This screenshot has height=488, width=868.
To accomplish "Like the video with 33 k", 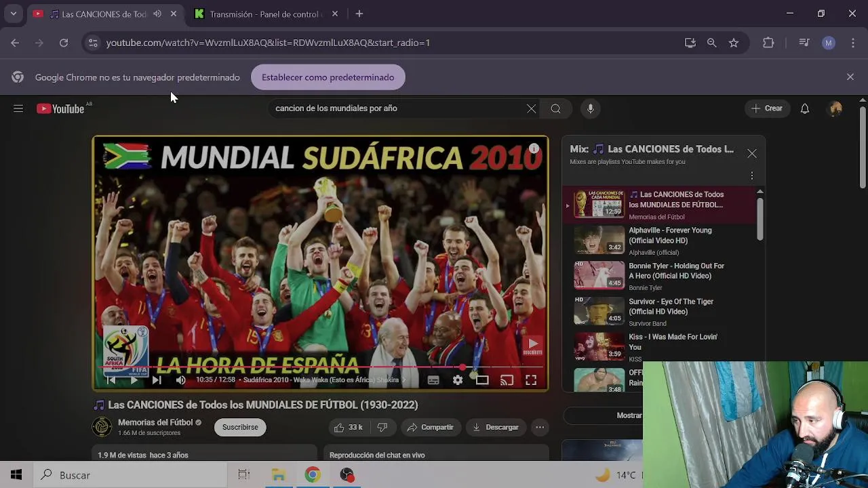I will click(x=349, y=427).
